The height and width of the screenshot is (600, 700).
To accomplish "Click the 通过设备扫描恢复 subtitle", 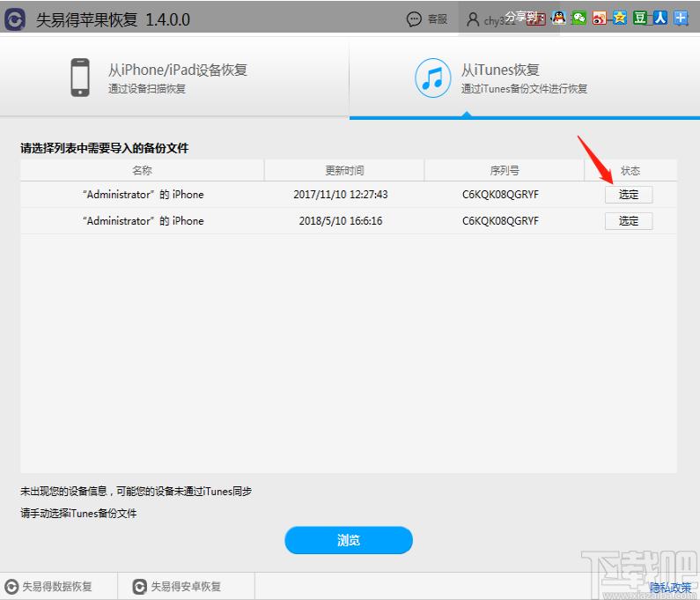I will pyautogui.click(x=147, y=88).
